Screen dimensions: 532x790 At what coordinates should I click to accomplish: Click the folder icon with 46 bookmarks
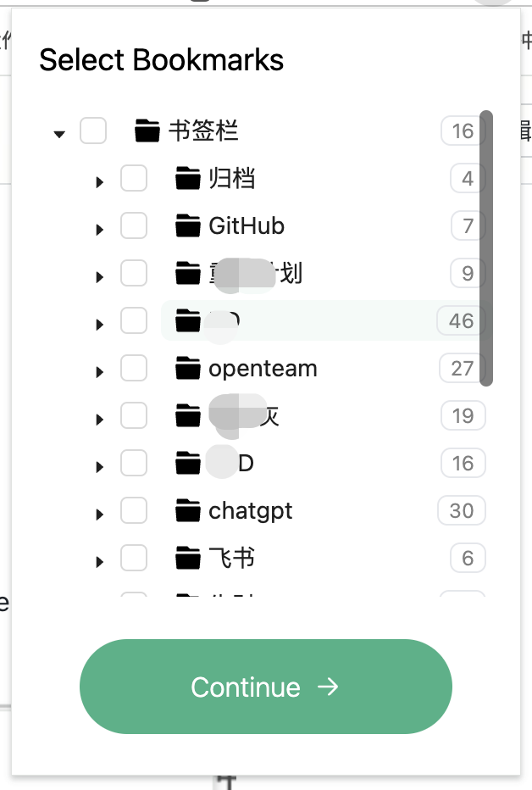tap(187, 321)
